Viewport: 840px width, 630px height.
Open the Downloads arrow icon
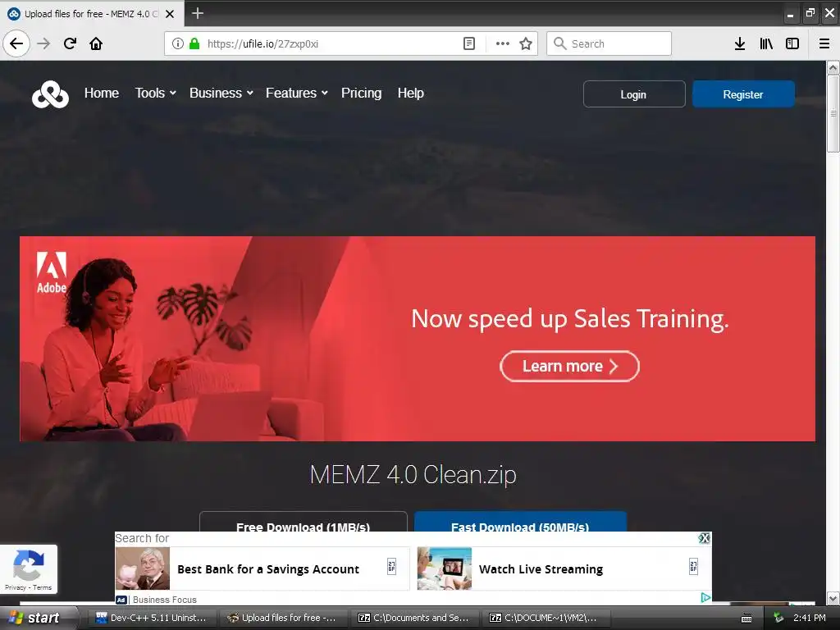tap(740, 43)
